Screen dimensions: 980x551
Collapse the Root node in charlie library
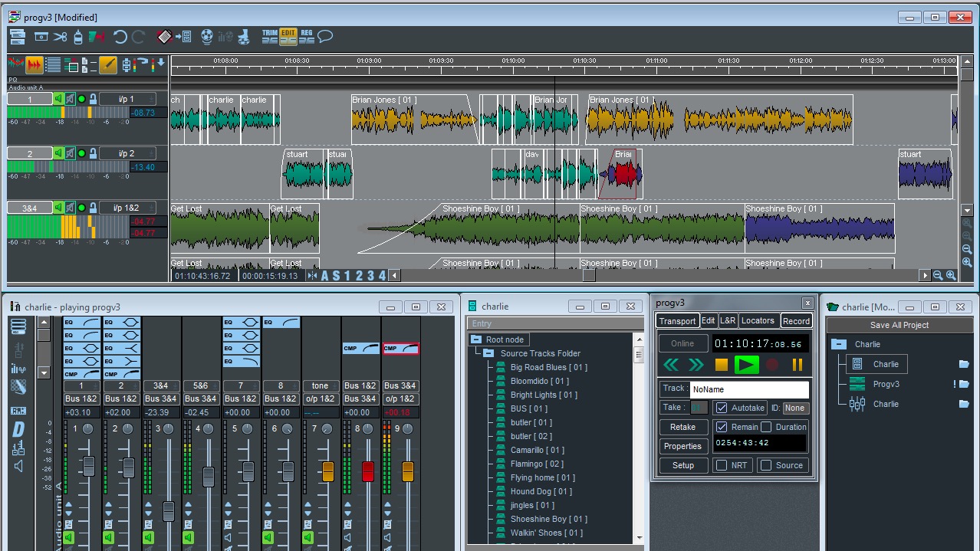[x=475, y=339]
